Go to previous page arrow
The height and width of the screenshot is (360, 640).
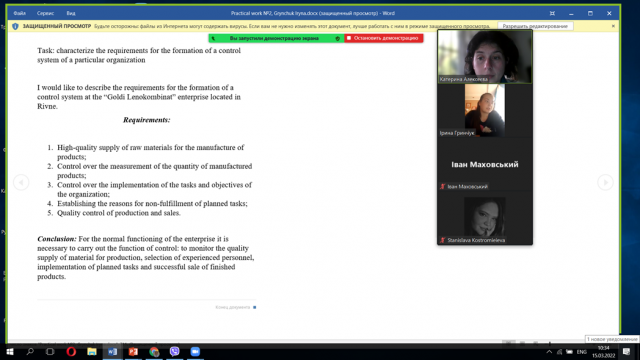(21, 182)
